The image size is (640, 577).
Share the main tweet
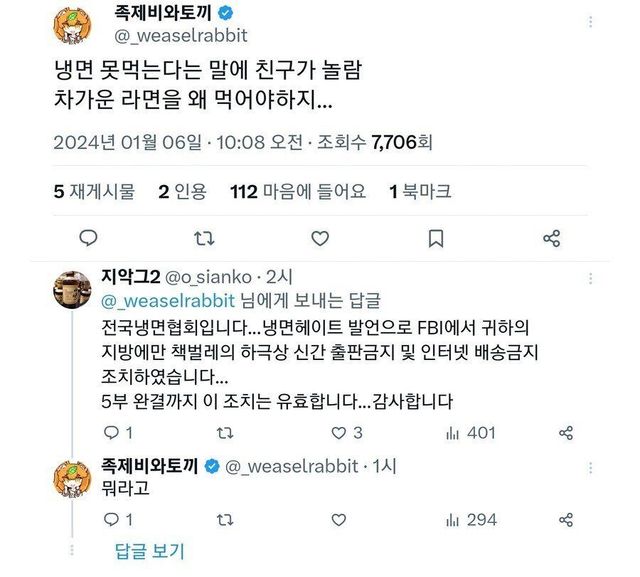tap(551, 238)
